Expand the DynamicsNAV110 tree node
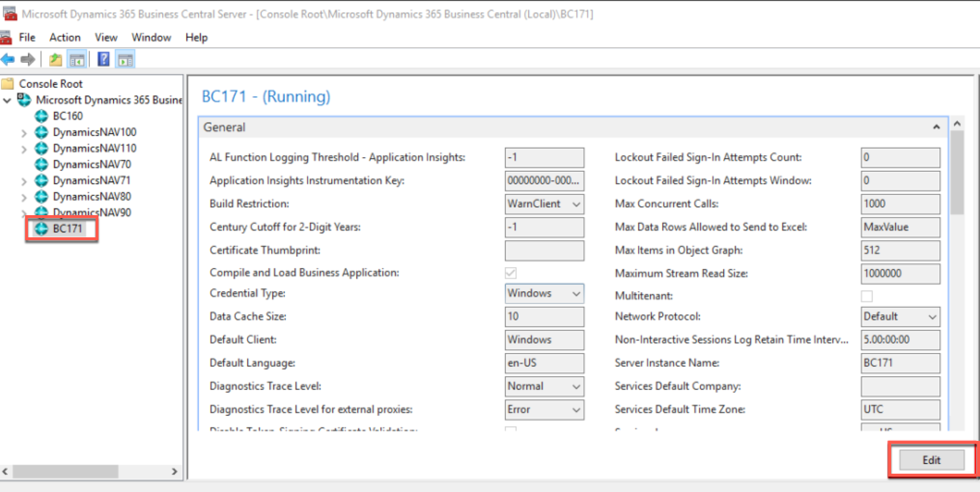Screen dimensions: 980x492 click(x=24, y=149)
